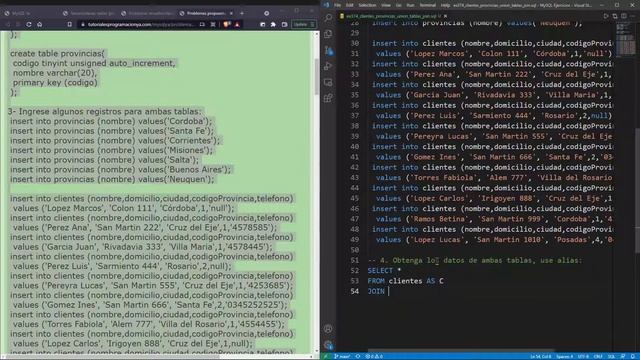Change language mode SQL in status bar
Image resolution: width=640 pixels, height=360 pixels.
[x=611, y=356]
